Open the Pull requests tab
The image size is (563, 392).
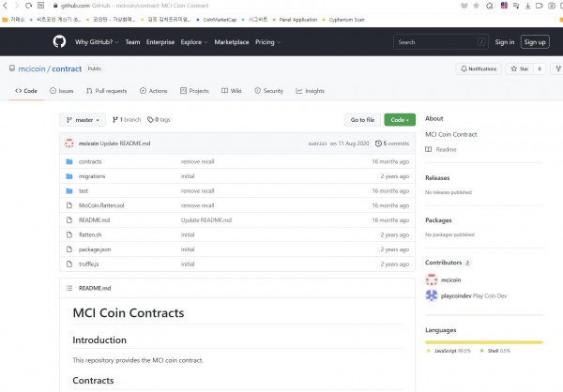click(107, 91)
